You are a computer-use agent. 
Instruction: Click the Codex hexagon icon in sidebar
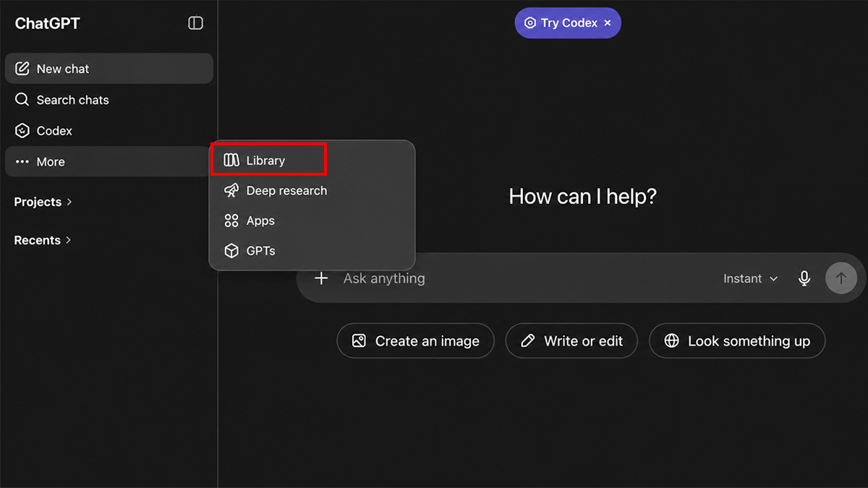pyautogui.click(x=22, y=131)
